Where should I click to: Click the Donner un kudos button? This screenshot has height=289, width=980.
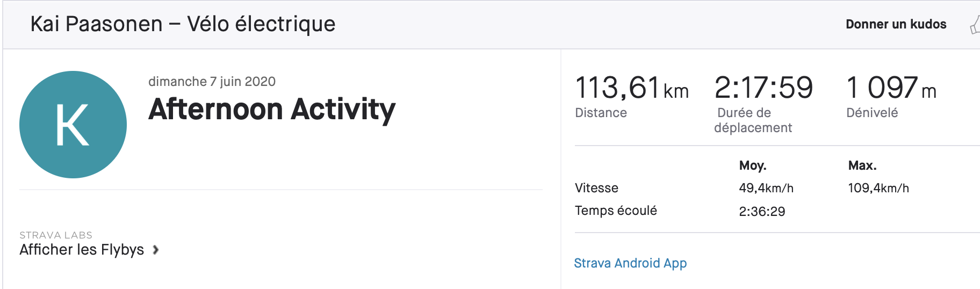(x=896, y=24)
